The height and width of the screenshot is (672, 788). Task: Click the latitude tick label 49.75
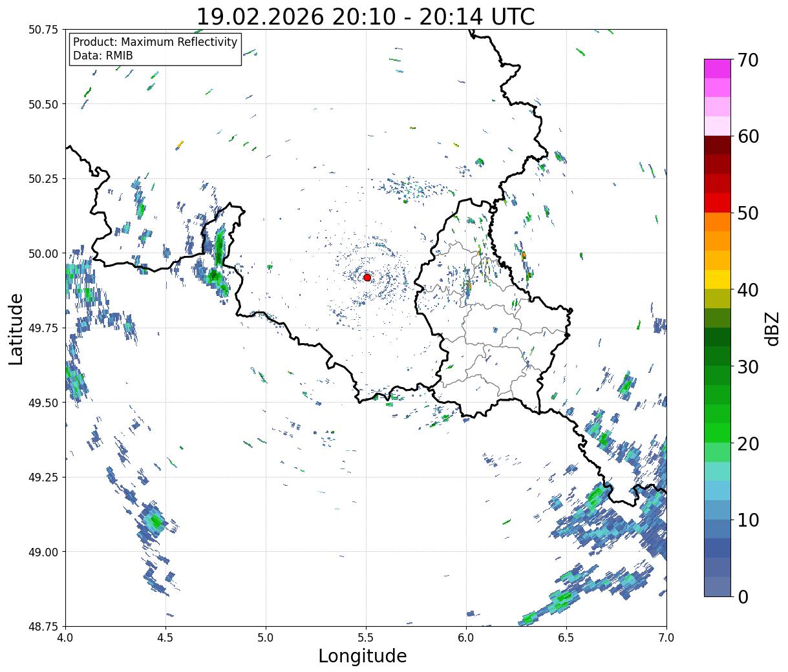(43, 328)
